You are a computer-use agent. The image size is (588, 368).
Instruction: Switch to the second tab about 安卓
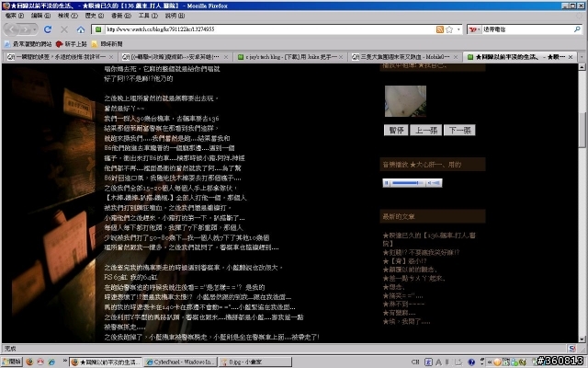(175, 57)
